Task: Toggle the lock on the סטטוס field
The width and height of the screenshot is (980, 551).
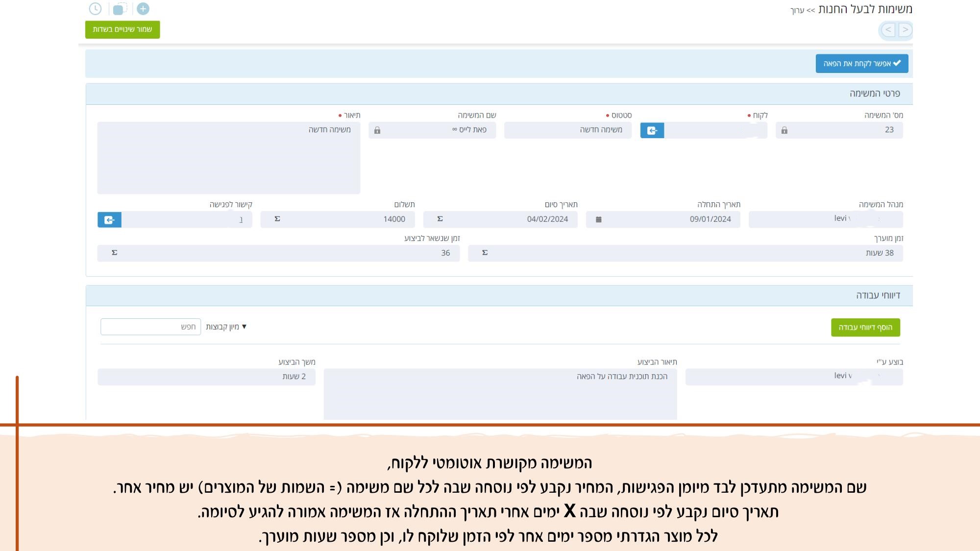Action: (377, 130)
